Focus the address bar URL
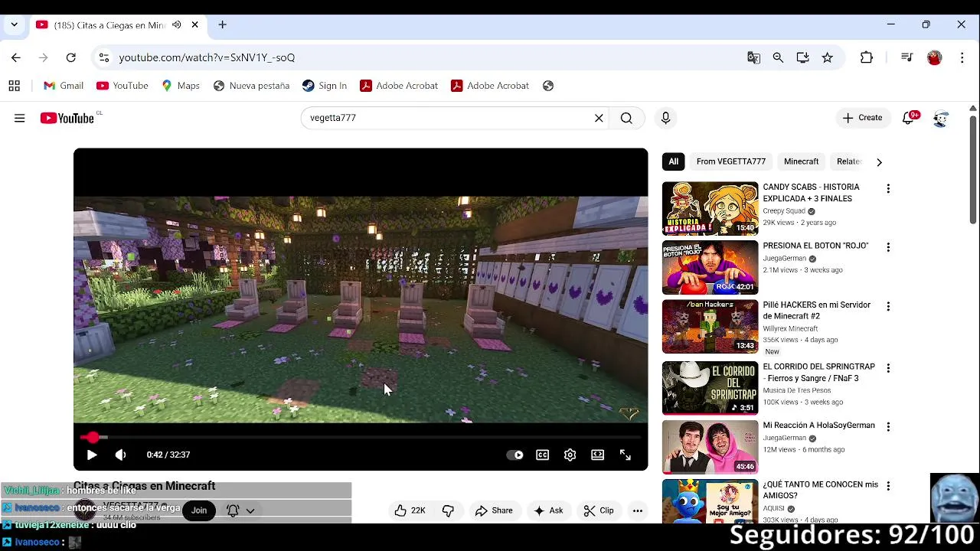Screen dimensions: 980x551 (207, 57)
